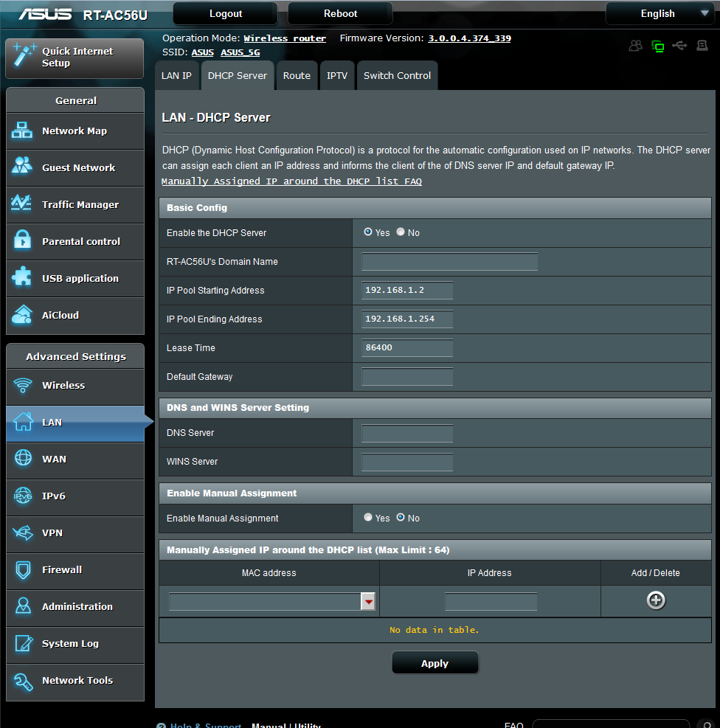Screen dimensions: 720x728
Task: Select No for Enable Manual Assignment
Action: tap(401, 517)
